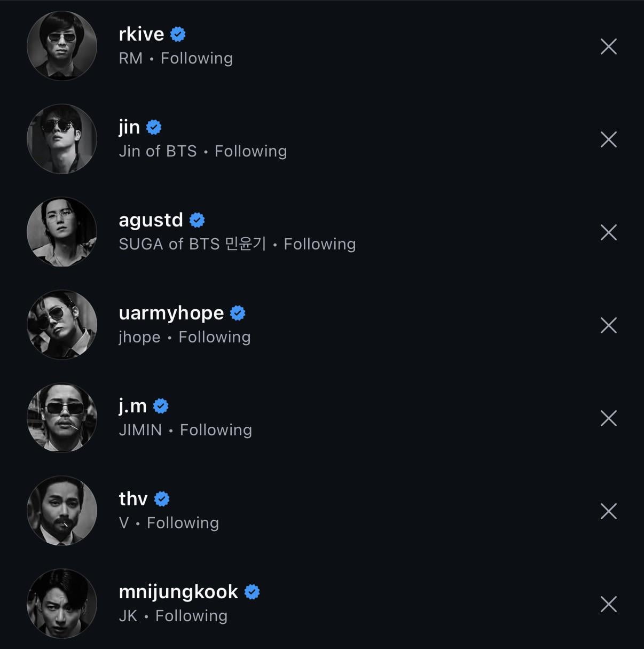Click agustd's blue verification checkmark
This screenshot has height=649, width=644.
click(x=197, y=220)
